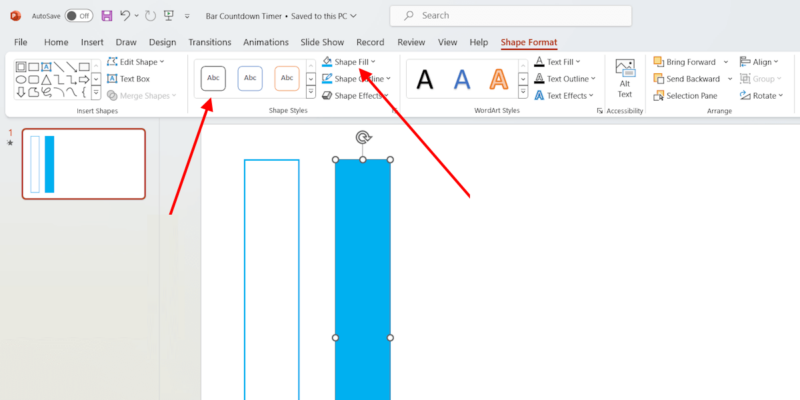This screenshot has height=400, width=800.
Task: Click the Search box
Action: [x=511, y=16]
